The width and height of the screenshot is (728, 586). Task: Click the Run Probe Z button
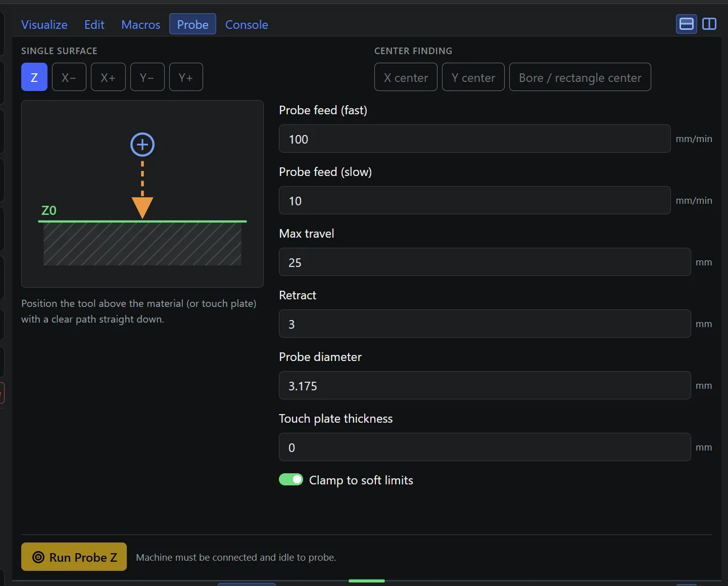(x=74, y=557)
